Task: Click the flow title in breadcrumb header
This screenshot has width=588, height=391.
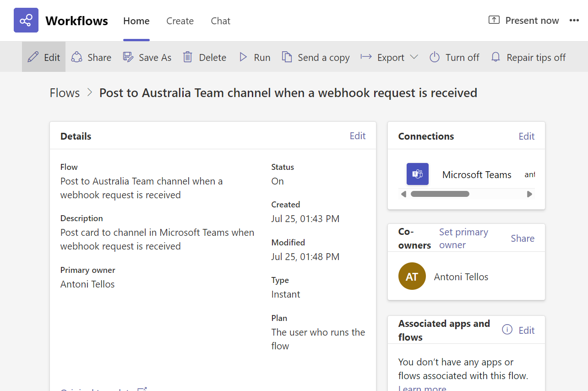Action: [288, 92]
